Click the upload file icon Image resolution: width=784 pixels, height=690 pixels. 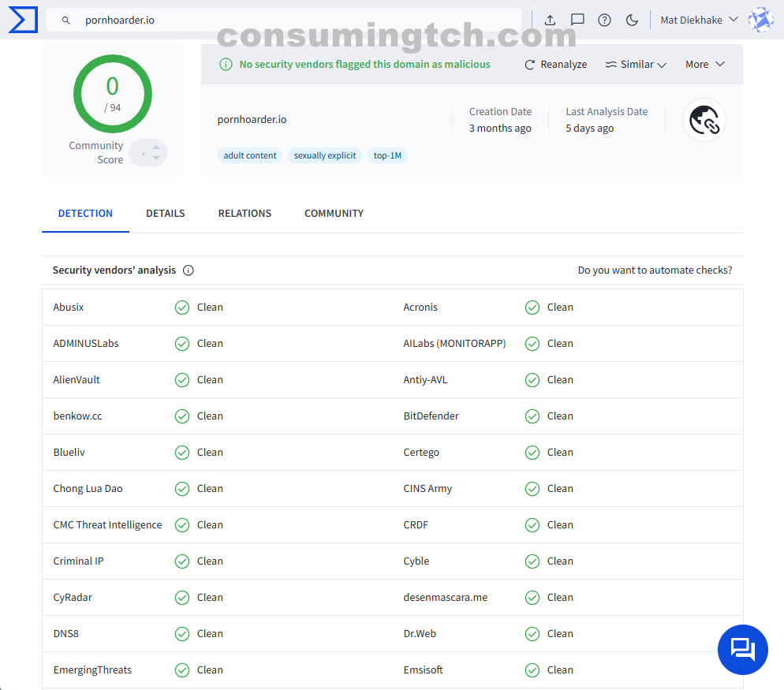pos(551,21)
